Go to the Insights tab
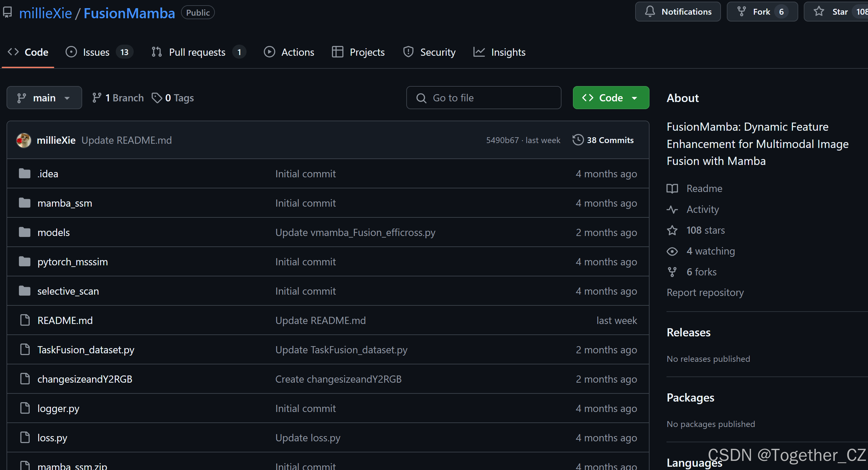This screenshot has width=868, height=470. coord(508,52)
